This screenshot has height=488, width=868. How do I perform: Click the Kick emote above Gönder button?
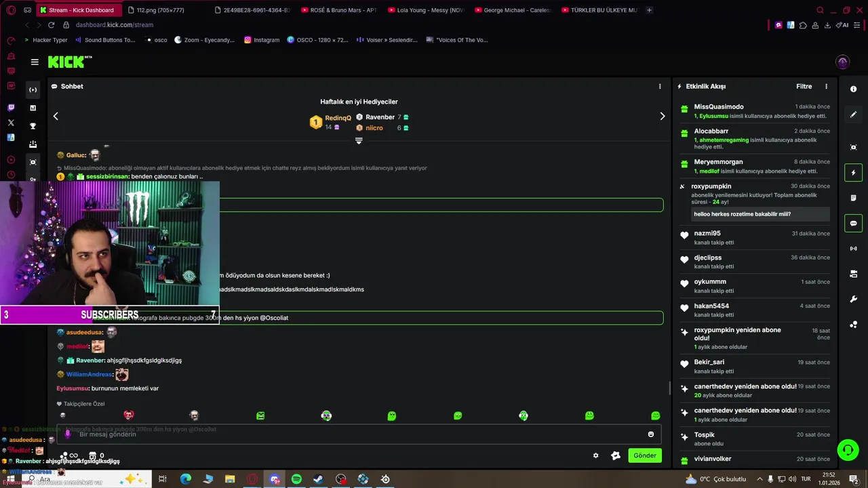pyautogui.click(x=655, y=415)
